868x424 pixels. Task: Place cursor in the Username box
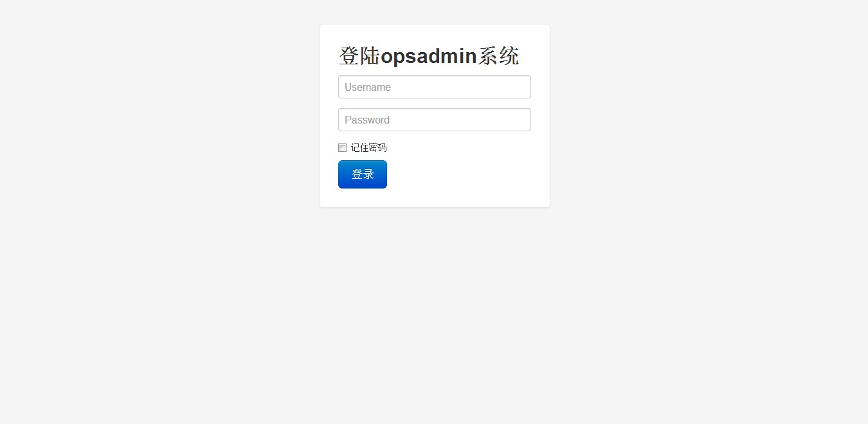click(435, 87)
